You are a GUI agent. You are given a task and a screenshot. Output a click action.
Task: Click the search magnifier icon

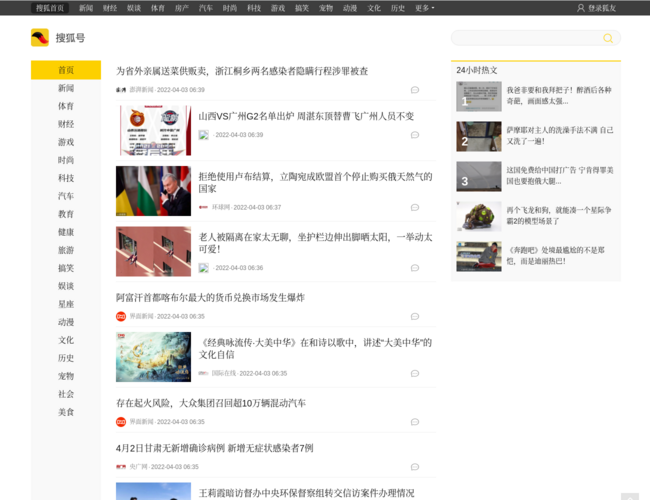(x=607, y=38)
